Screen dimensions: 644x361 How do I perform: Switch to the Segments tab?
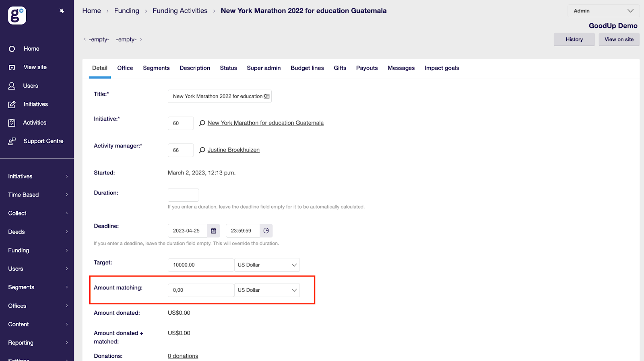pos(156,68)
